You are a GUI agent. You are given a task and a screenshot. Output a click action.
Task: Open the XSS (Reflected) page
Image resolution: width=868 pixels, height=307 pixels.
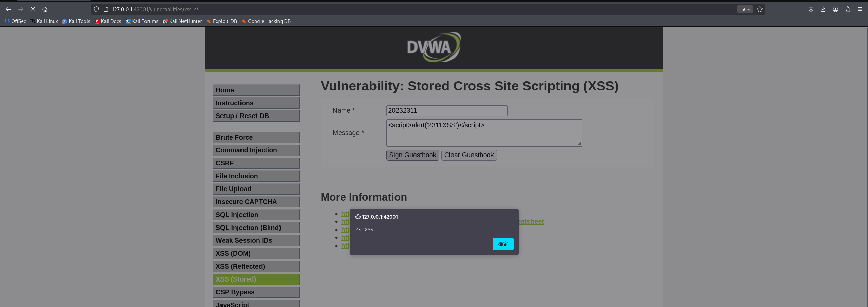click(256, 266)
